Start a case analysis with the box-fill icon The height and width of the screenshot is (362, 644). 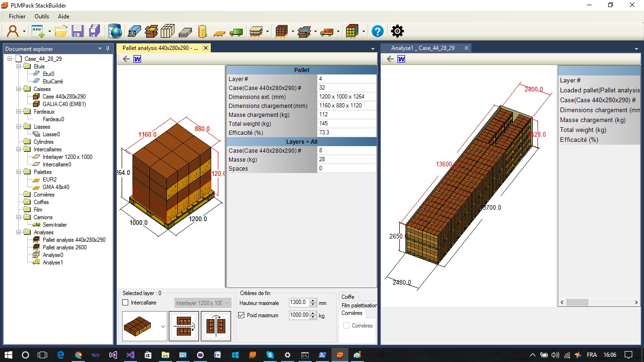tap(304, 32)
